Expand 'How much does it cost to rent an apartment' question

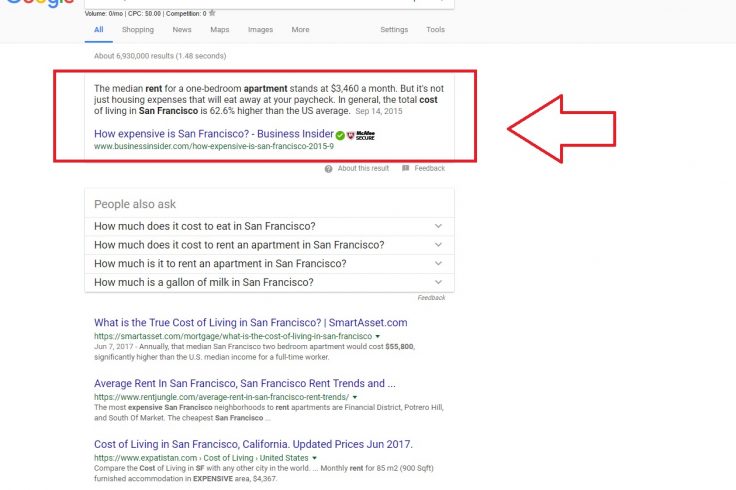point(269,245)
